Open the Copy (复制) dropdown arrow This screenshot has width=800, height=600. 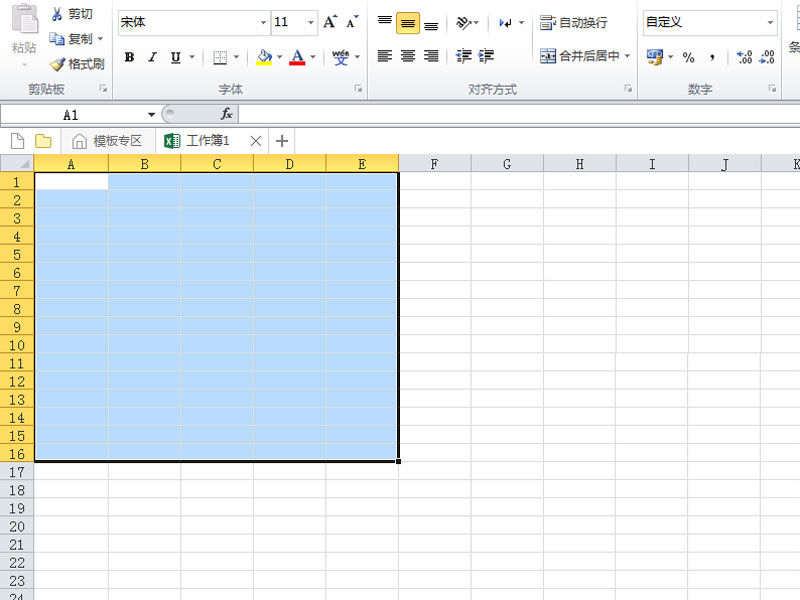101,39
